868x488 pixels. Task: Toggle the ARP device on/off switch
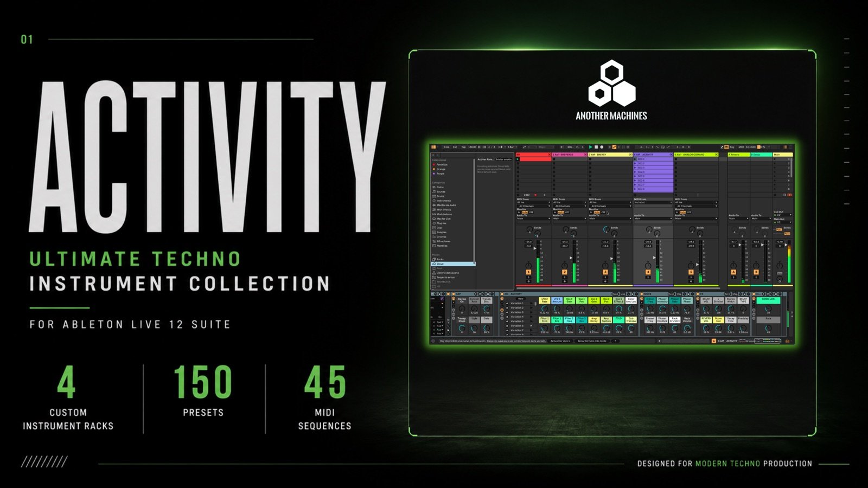(x=454, y=294)
